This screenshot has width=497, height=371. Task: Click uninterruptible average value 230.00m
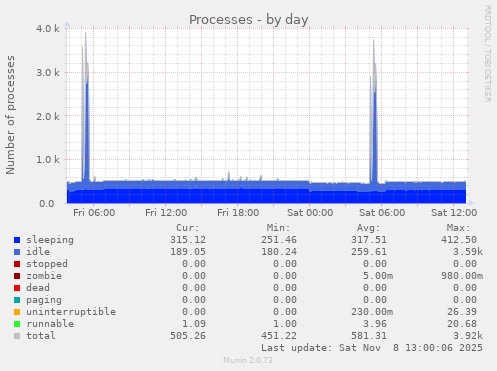pyautogui.click(x=372, y=312)
